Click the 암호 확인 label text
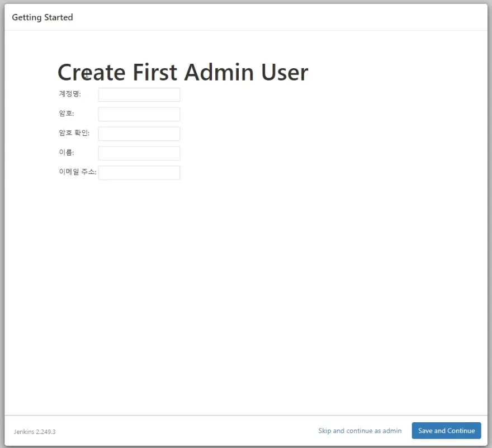This screenshot has width=492, height=448. pos(74,133)
